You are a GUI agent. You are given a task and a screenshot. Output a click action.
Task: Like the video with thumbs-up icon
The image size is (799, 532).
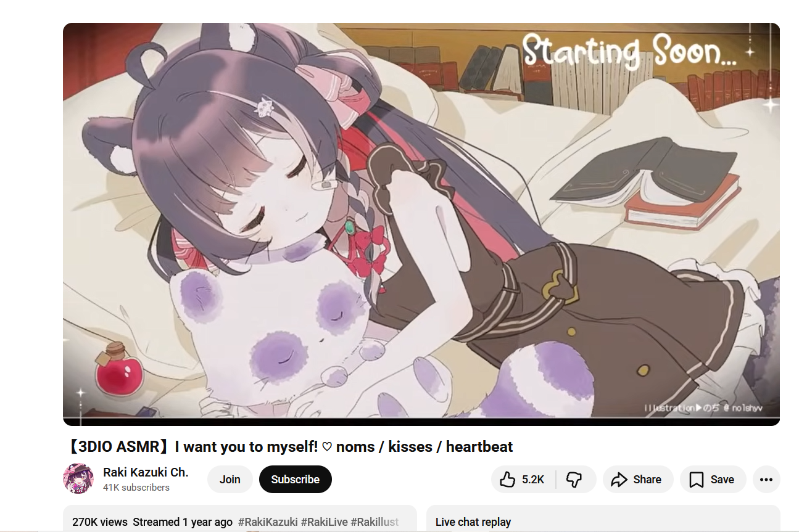(x=523, y=480)
